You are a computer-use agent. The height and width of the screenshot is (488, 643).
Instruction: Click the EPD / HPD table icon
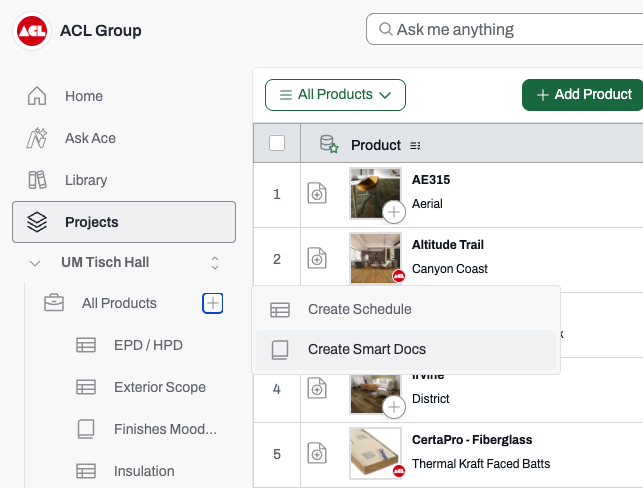86,345
